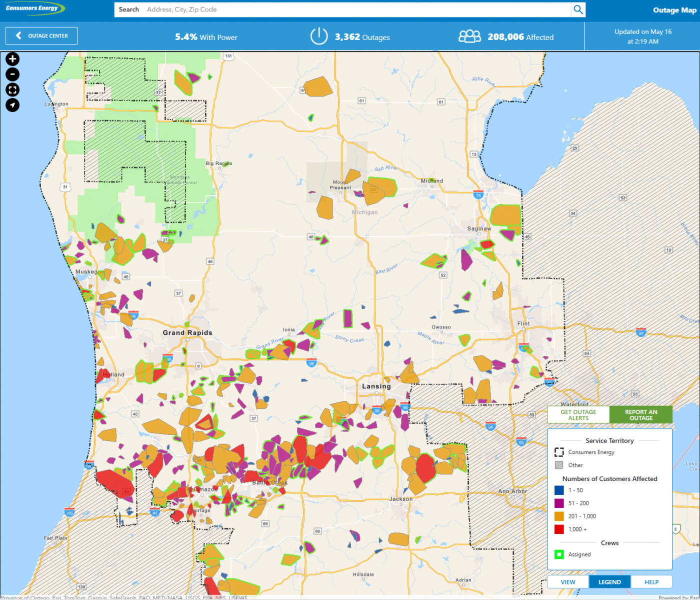Image resolution: width=700 pixels, height=600 pixels.
Task: Click Report an Outage button
Action: pyautogui.click(x=641, y=415)
